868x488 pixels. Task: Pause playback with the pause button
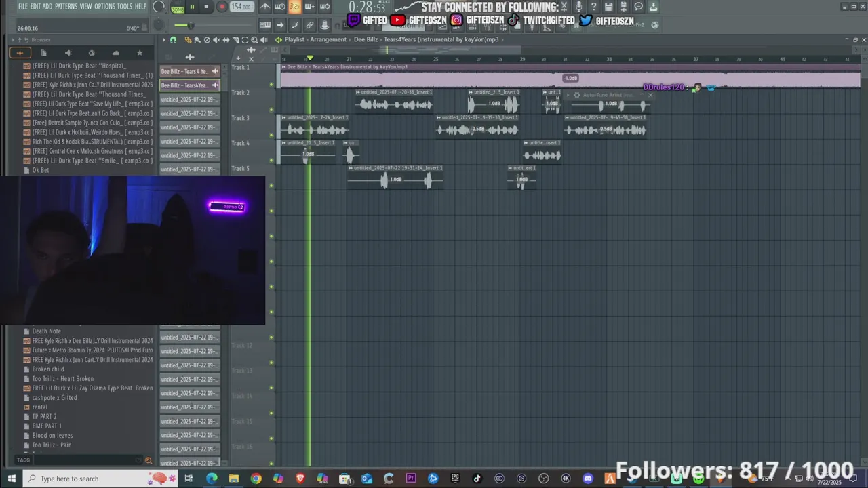(x=192, y=7)
